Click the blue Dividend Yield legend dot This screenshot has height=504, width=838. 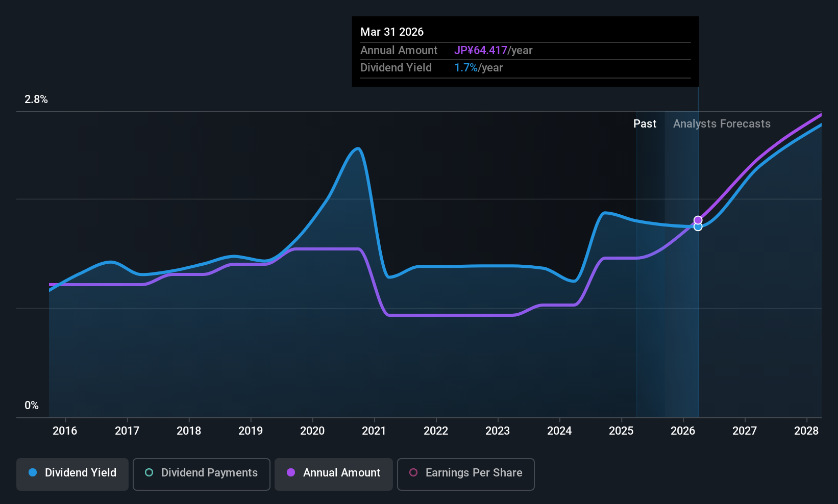click(x=33, y=472)
